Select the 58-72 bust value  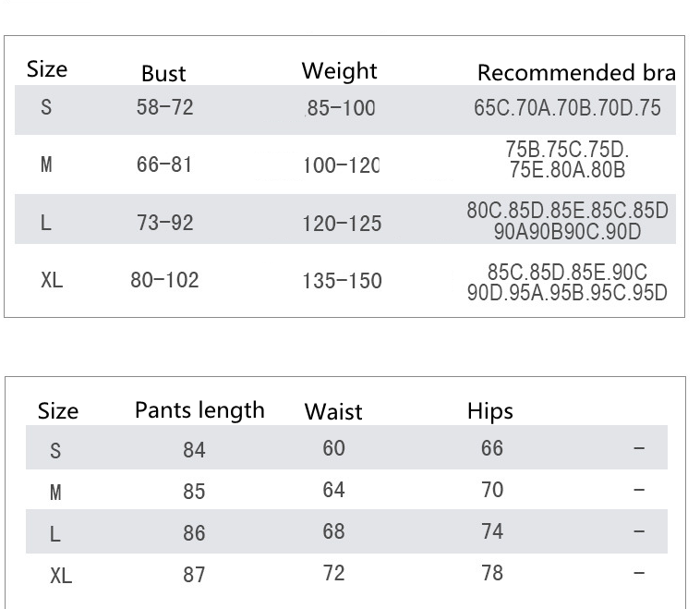pos(164,108)
